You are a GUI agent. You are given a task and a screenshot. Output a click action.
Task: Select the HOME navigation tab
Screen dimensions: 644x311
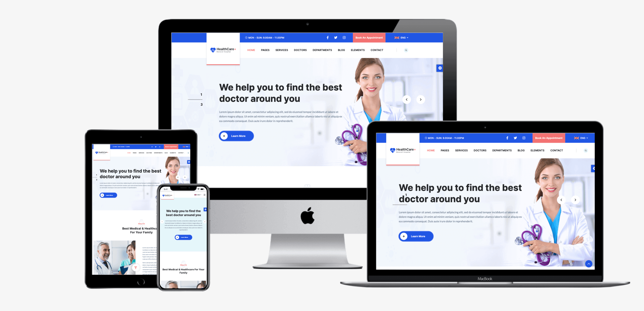point(251,50)
